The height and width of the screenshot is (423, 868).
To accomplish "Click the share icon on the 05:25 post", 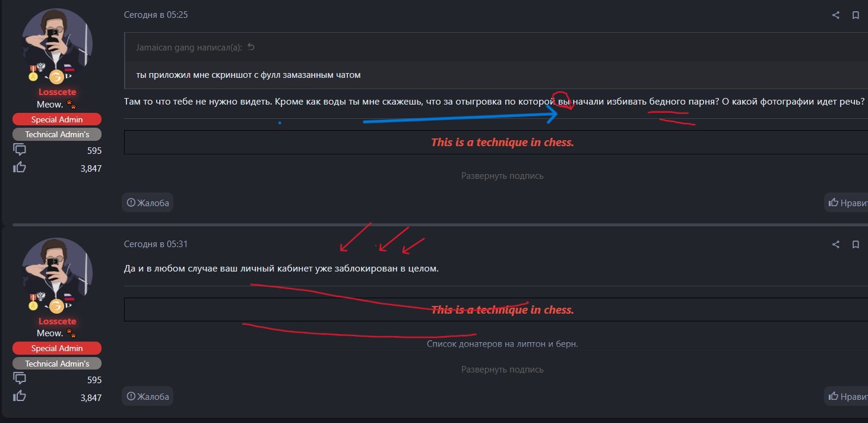I will [x=836, y=15].
